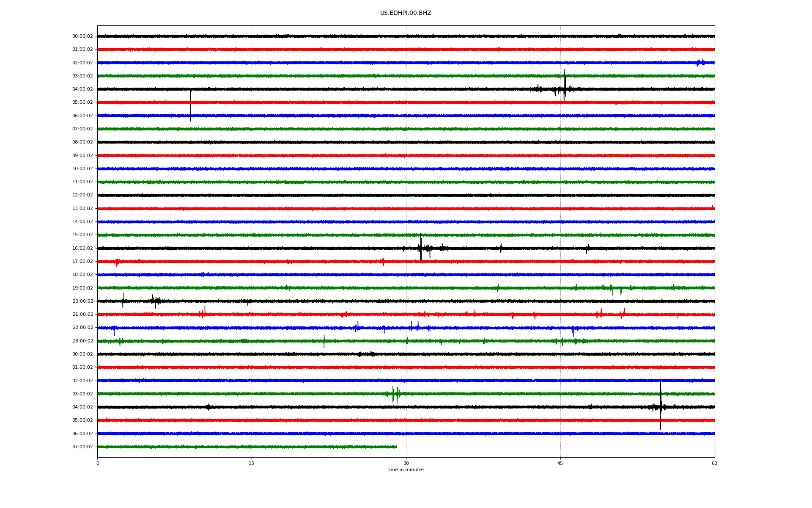Click the x-axis tick label 60
Screen dimensions: 812x508
point(714,463)
